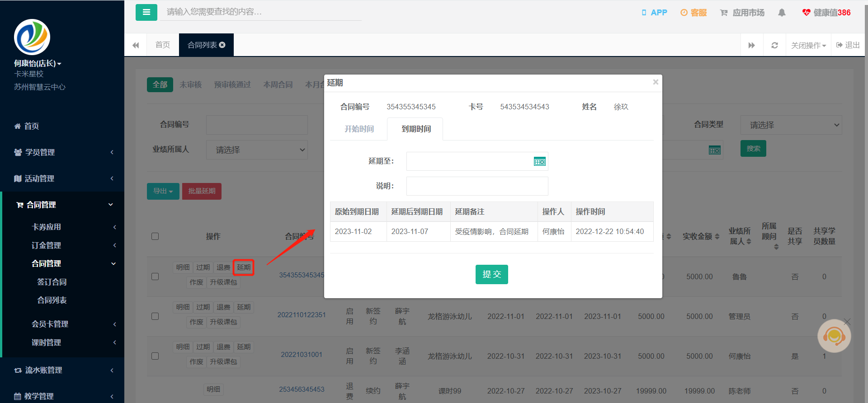This screenshot has width=868, height=403.
Task: Open the 合同类型 select dropdown
Action: pyautogui.click(x=791, y=125)
